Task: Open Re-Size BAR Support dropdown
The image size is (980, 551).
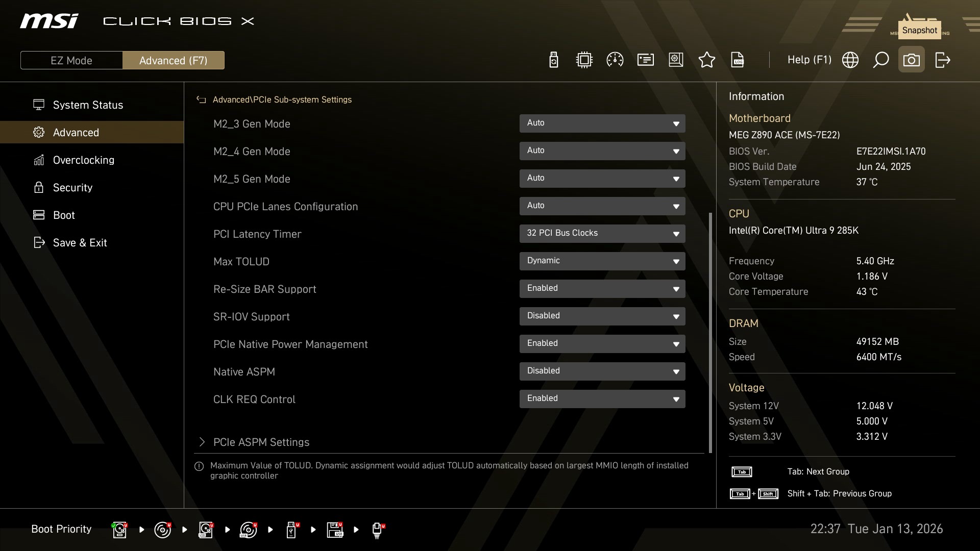Action: [x=602, y=289]
